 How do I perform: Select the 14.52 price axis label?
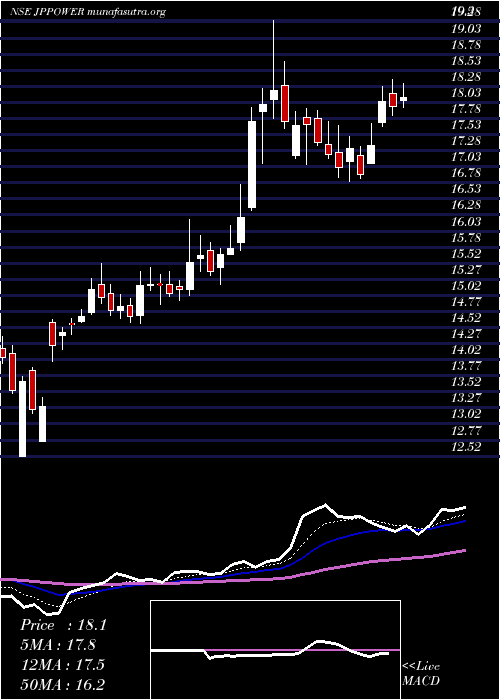(466, 318)
